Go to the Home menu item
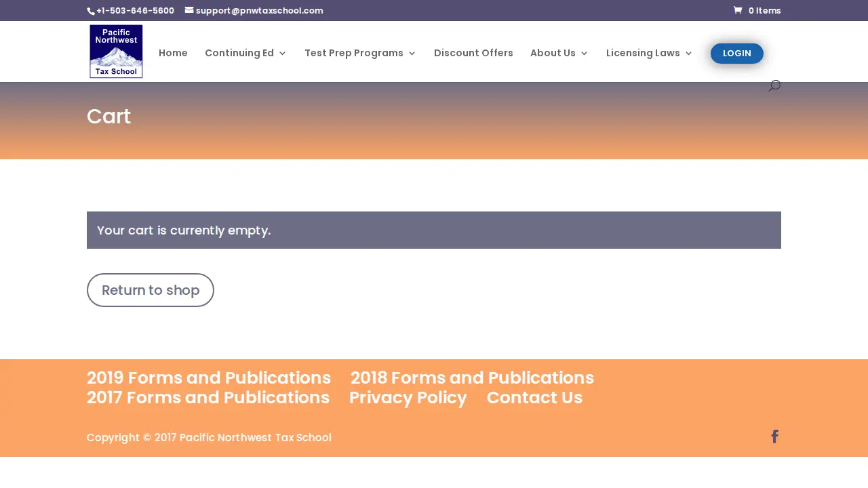 point(173,53)
